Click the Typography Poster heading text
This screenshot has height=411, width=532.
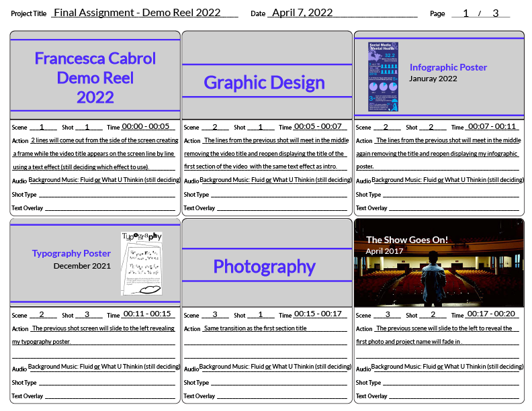coord(71,253)
